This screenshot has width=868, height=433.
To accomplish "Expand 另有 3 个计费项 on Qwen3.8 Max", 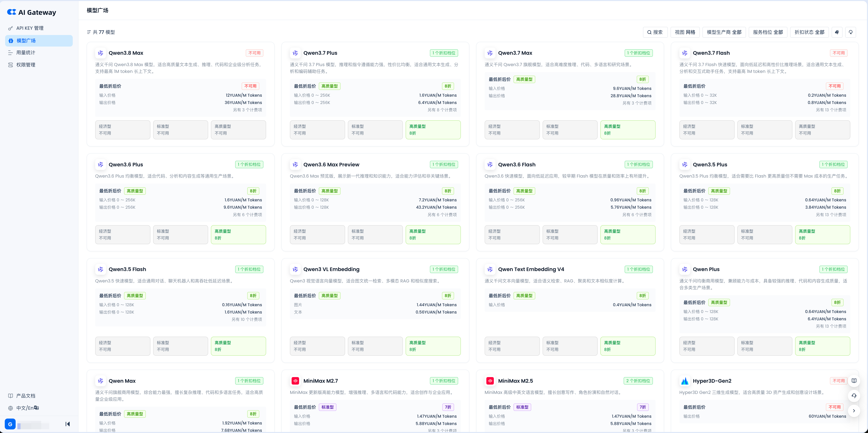I will [247, 110].
